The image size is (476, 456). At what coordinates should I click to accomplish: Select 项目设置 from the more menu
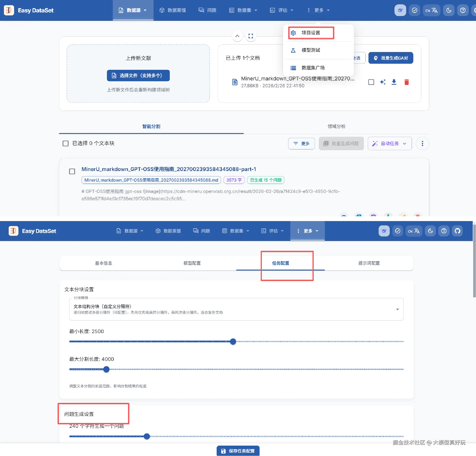pyautogui.click(x=311, y=33)
